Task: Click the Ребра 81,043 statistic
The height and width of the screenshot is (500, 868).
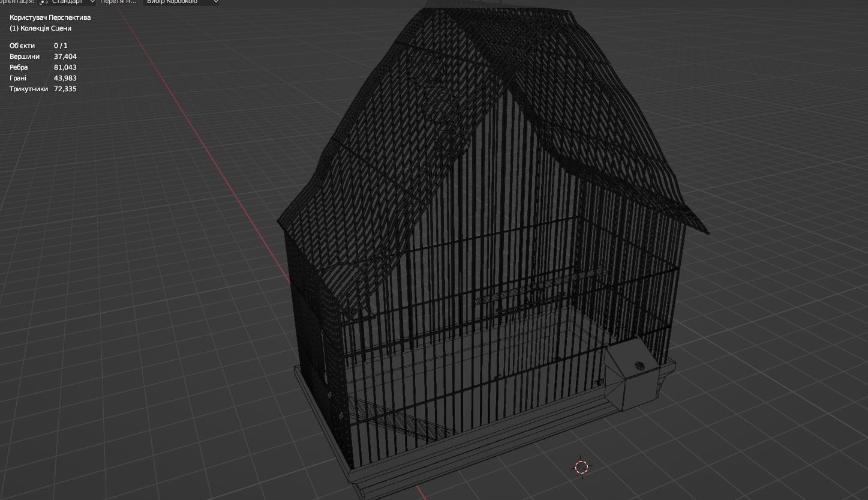Action: (x=43, y=67)
